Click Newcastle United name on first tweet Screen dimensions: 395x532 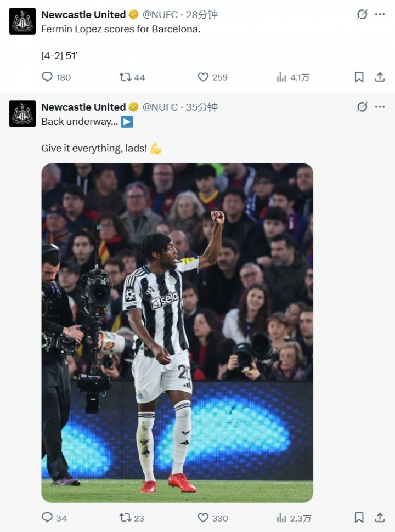pos(83,14)
